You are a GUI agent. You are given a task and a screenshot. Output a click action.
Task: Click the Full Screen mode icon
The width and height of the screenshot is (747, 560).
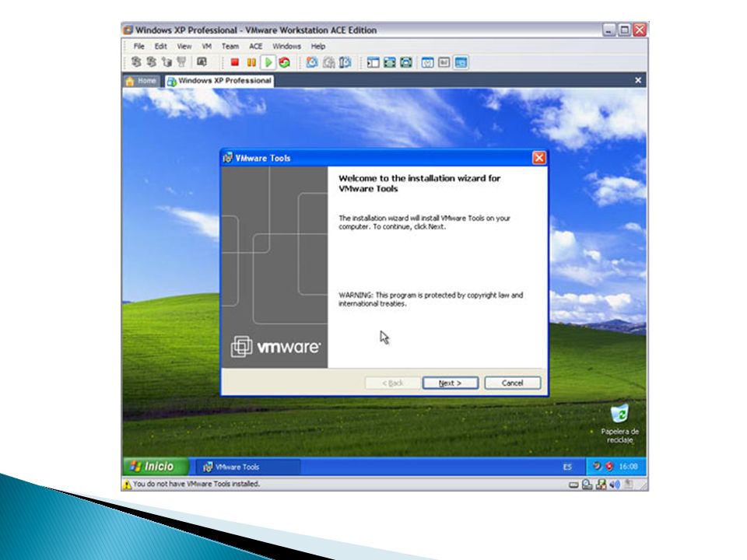click(x=390, y=62)
